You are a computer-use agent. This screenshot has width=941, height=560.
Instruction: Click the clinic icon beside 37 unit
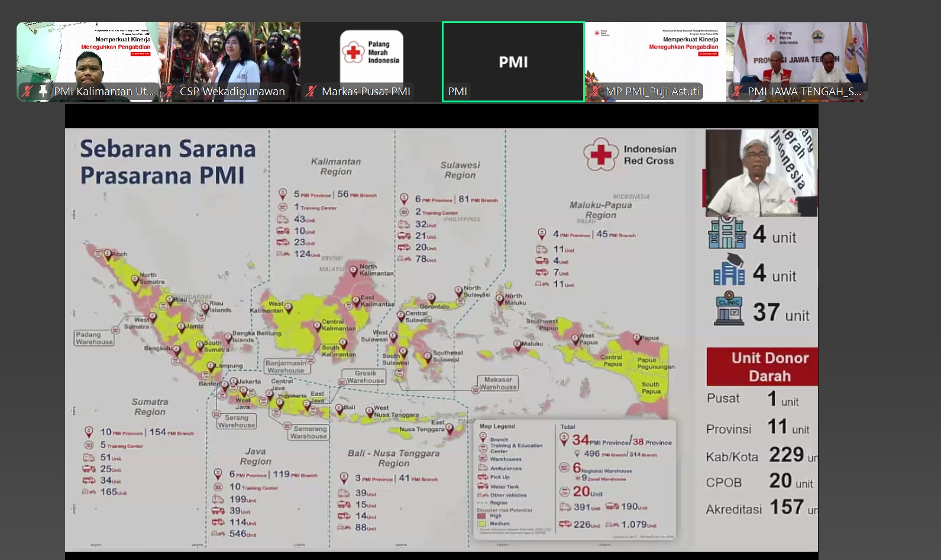(729, 309)
